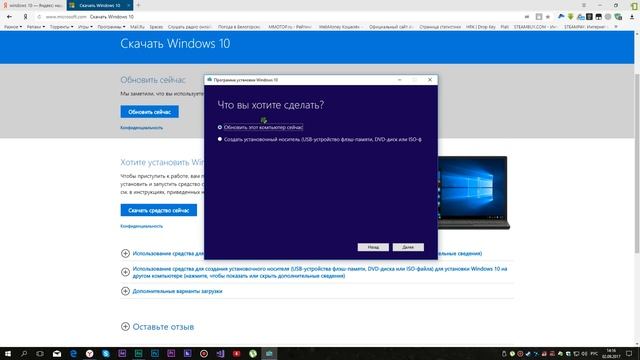
Task: Switch to the "windows 10 — Яндекс" tab
Action: [33, 5]
